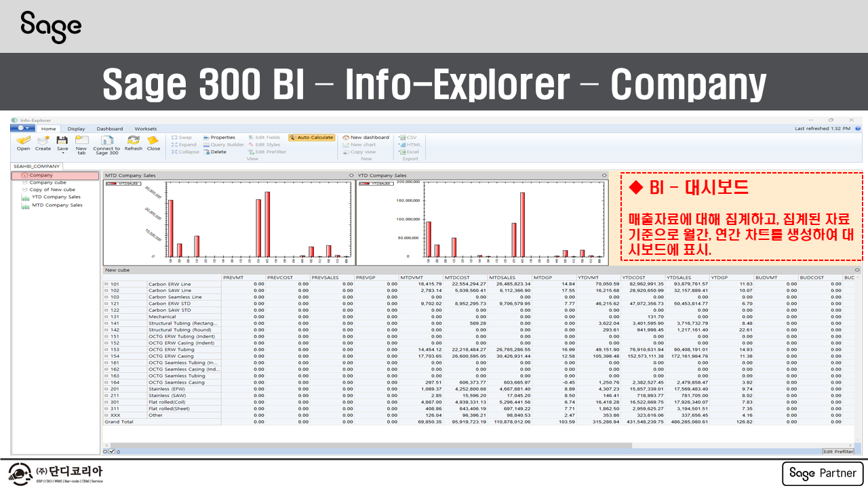
Task: Open the Query Builder
Action: tap(224, 144)
